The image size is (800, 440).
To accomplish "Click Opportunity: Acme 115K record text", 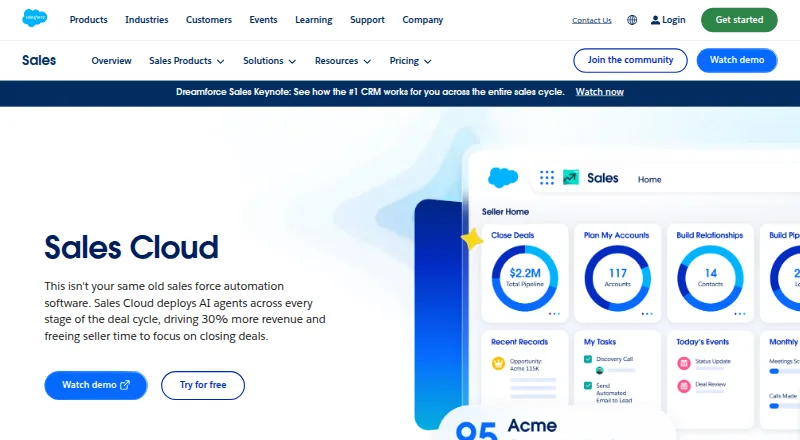I will tap(526, 364).
